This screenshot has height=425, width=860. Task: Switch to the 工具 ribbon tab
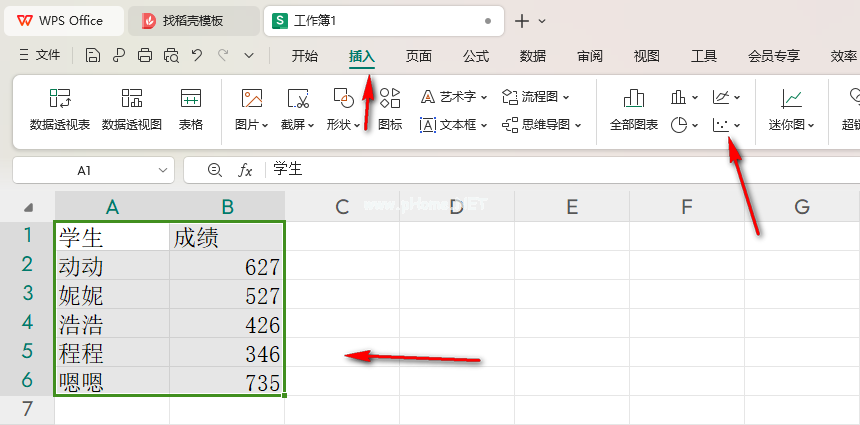704,56
